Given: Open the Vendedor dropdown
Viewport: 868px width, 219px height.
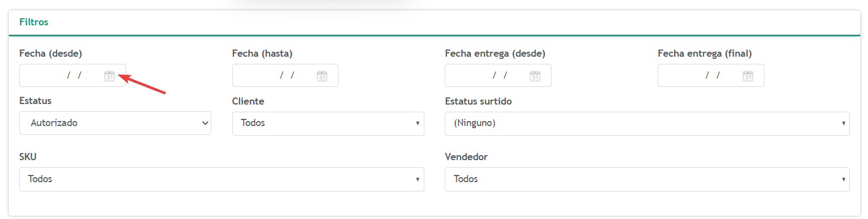Looking at the screenshot, I should click(x=647, y=179).
